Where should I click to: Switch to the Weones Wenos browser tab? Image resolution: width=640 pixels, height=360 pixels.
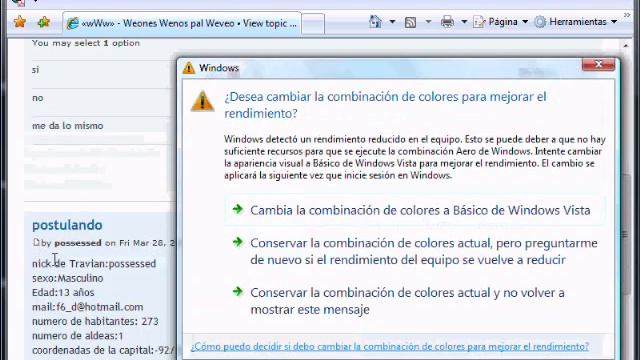[182, 23]
